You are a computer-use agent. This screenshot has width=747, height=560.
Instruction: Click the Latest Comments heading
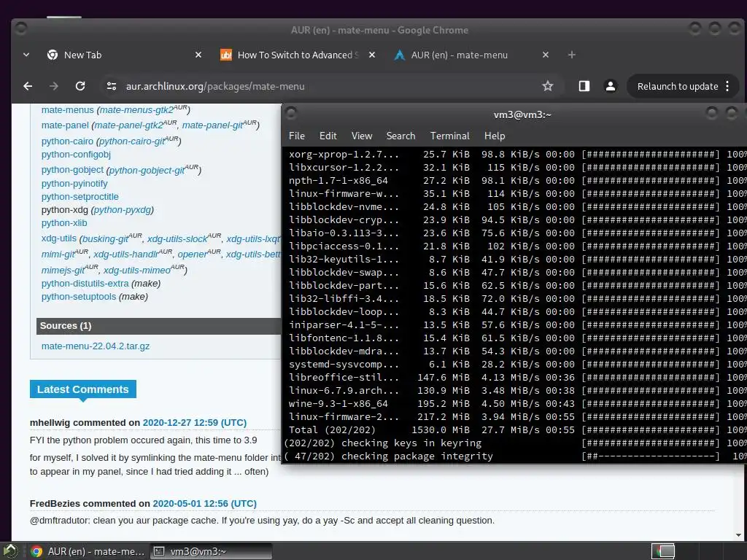[83, 389]
